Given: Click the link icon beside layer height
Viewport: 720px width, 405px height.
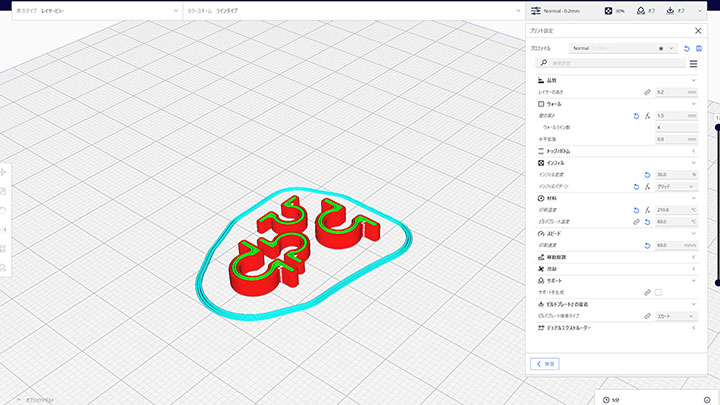Looking at the screenshot, I should 647,92.
